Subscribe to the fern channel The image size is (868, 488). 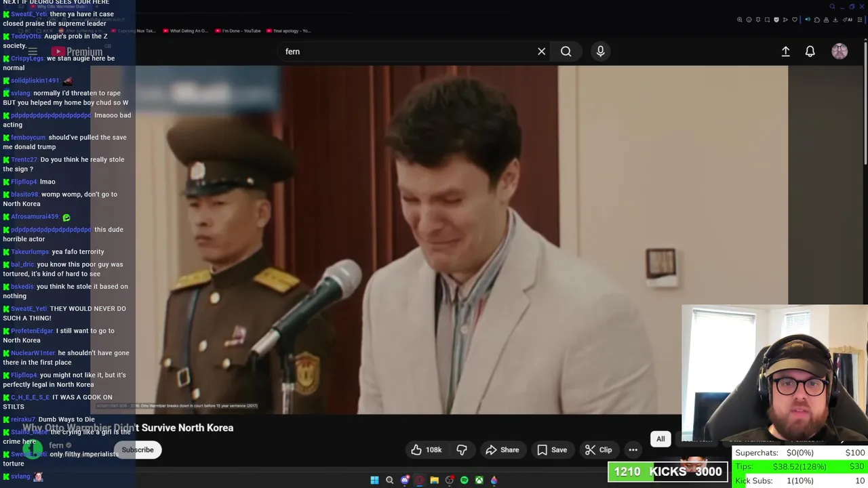tap(138, 450)
